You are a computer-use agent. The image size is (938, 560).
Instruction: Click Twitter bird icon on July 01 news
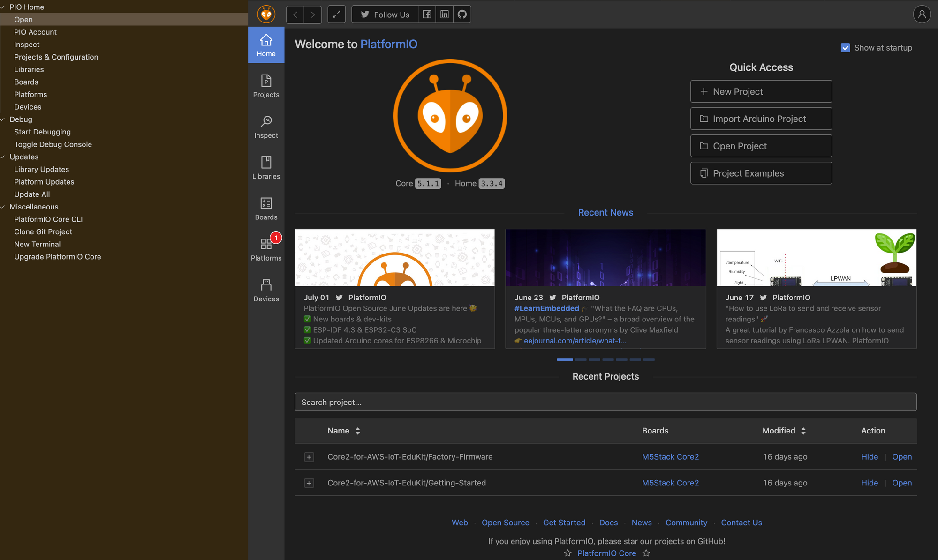339,298
